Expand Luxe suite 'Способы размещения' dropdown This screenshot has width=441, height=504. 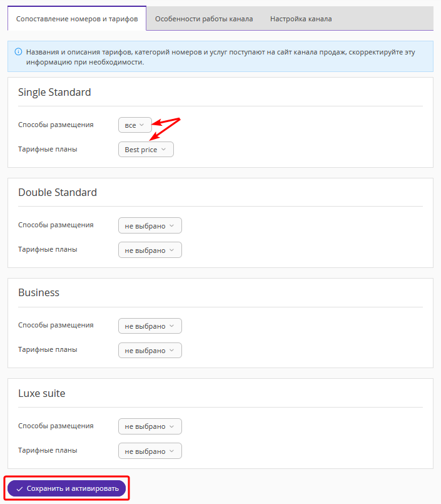[150, 426]
